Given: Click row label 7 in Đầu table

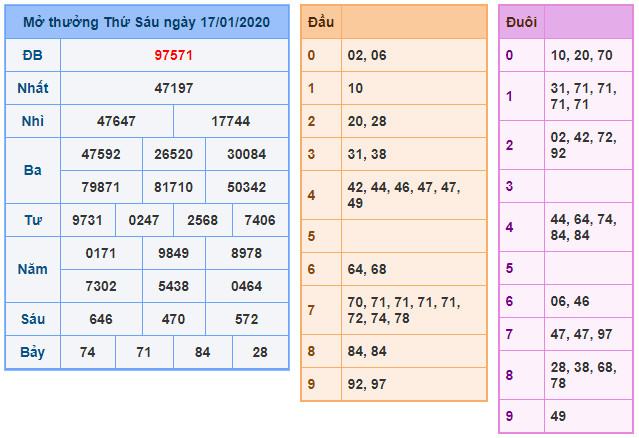Looking at the screenshot, I should click(311, 310).
